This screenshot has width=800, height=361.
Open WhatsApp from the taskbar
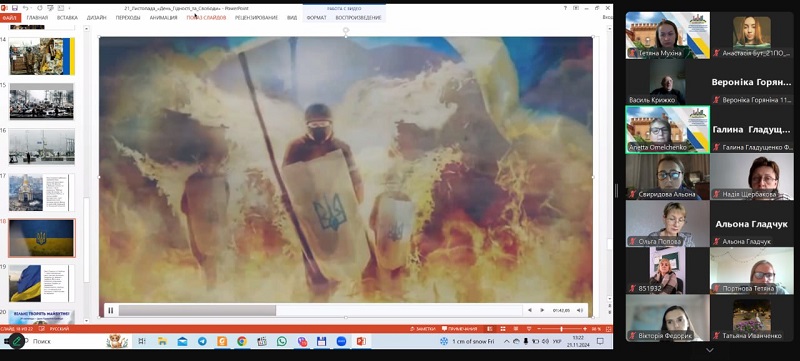282,341
